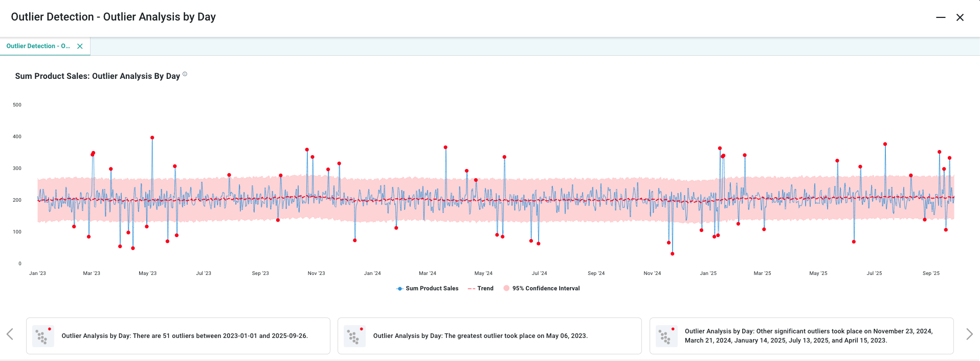Click lowest outlier point after Nov '24
This screenshot has width=980, height=361.
coord(672,253)
